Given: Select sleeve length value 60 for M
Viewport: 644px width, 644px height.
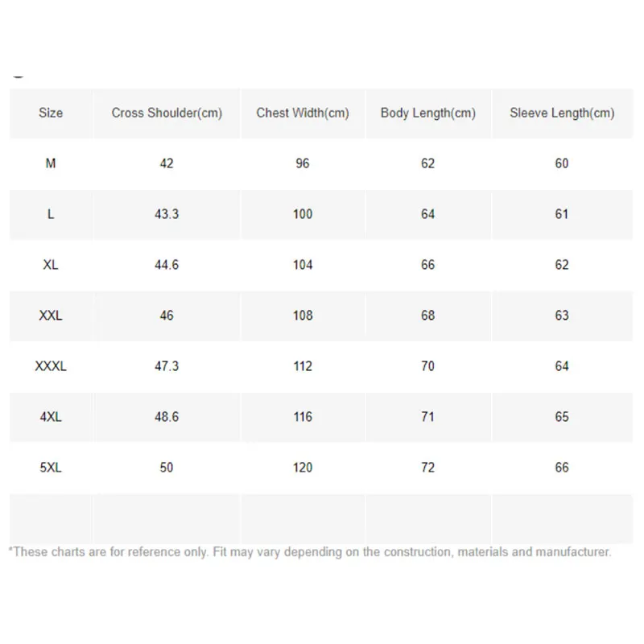Looking at the screenshot, I should 562,163.
